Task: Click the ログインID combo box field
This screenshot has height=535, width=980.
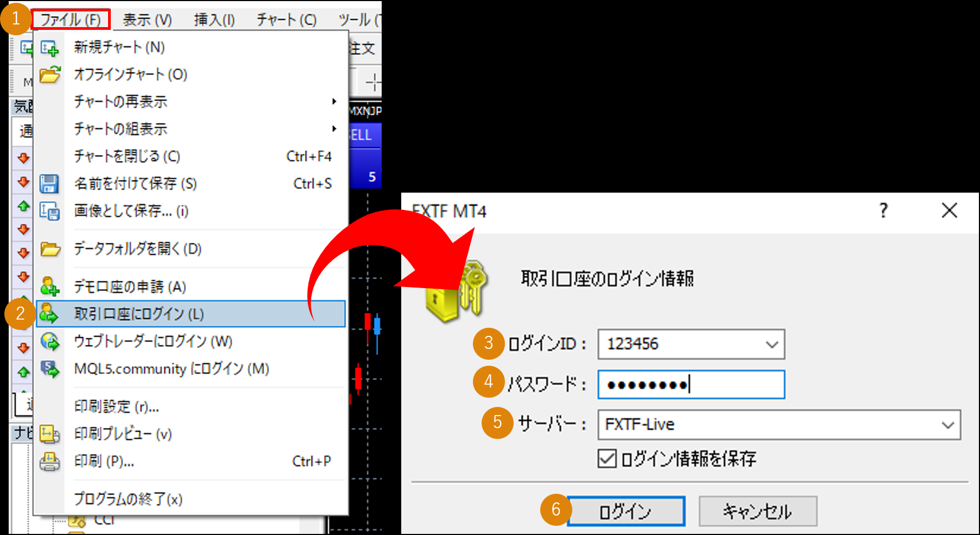Action: click(691, 344)
